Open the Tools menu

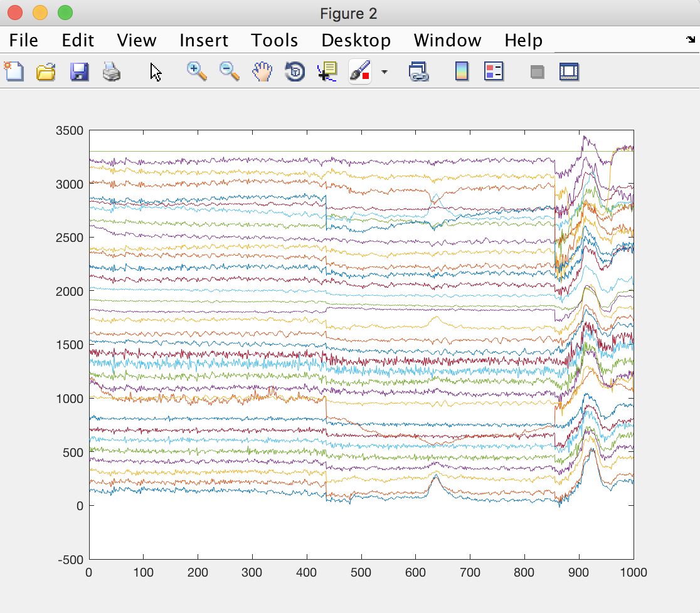pos(274,41)
